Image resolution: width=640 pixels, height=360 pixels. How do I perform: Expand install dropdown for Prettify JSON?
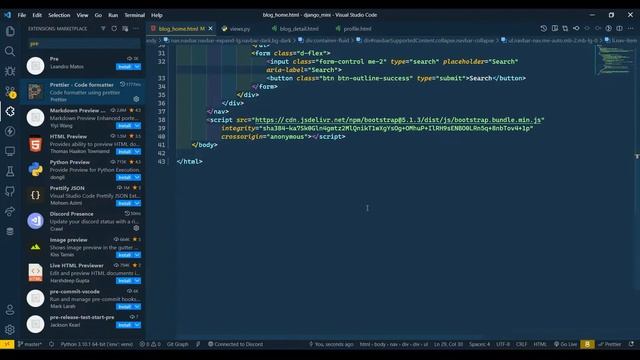tap(137, 203)
